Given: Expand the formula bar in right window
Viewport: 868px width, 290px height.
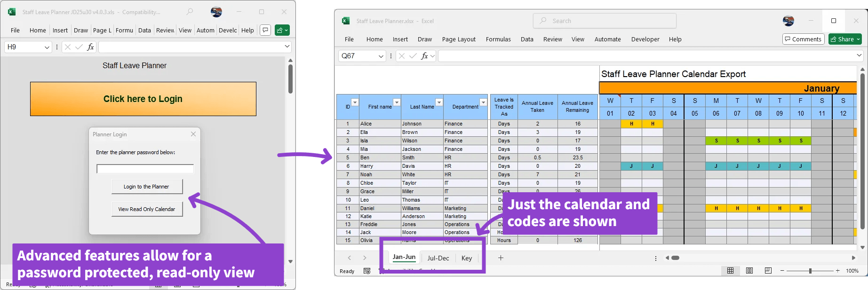Looking at the screenshot, I should (859, 55).
